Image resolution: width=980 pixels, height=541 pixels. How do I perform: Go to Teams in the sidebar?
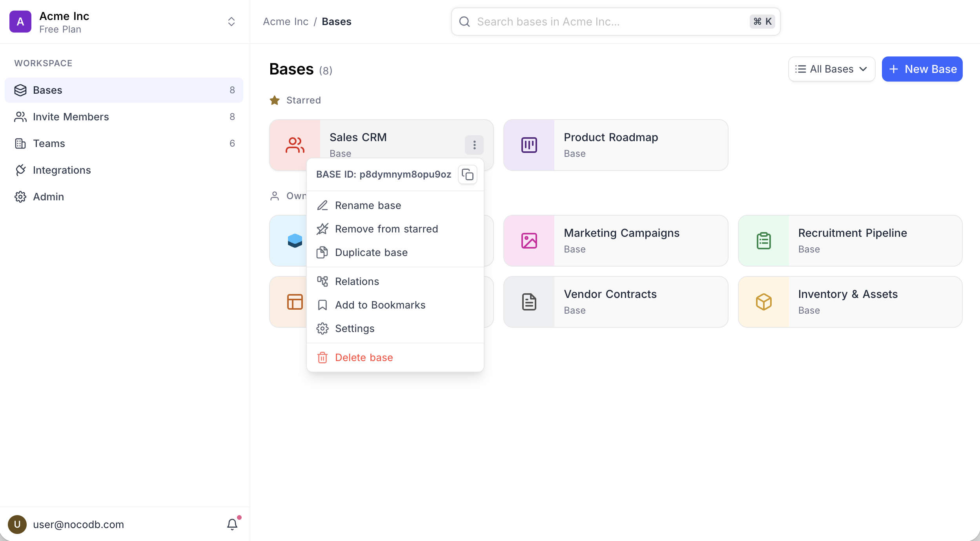pos(124,143)
